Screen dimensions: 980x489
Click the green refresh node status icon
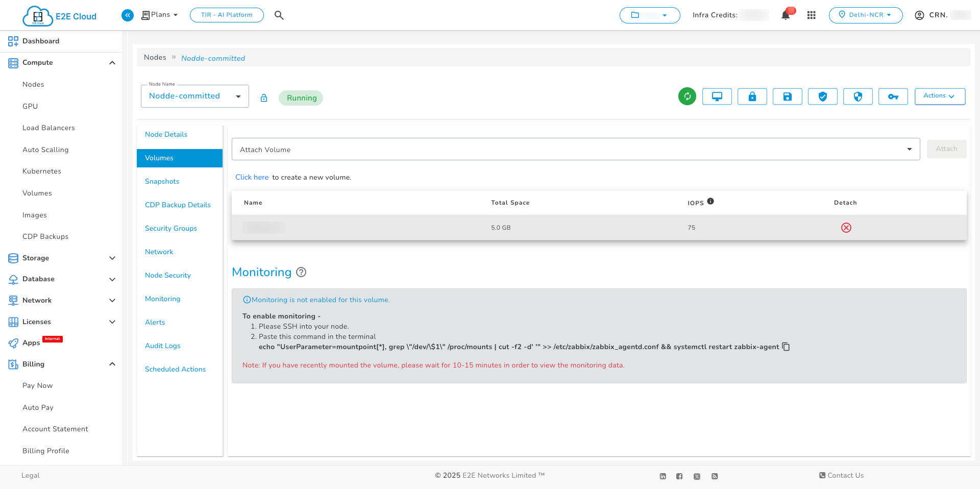(x=687, y=96)
